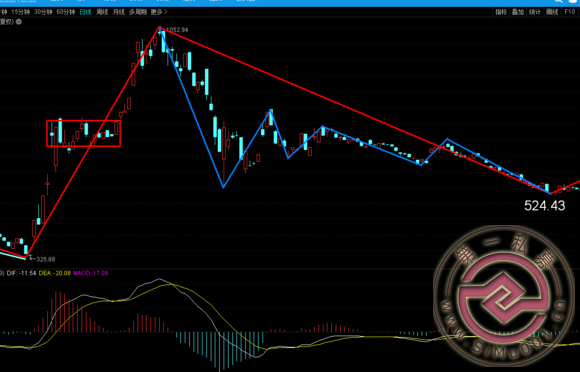This screenshot has width=580, height=372.
Task: Switch to the 30分钟 period tab
Action: [43, 12]
